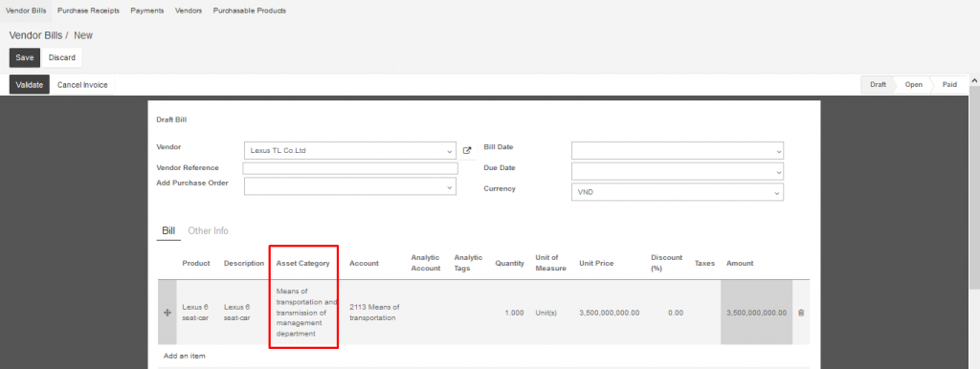The width and height of the screenshot is (980, 369).
Task: Expand the Currency dropdown showing VND
Action: click(x=678, y=192)
